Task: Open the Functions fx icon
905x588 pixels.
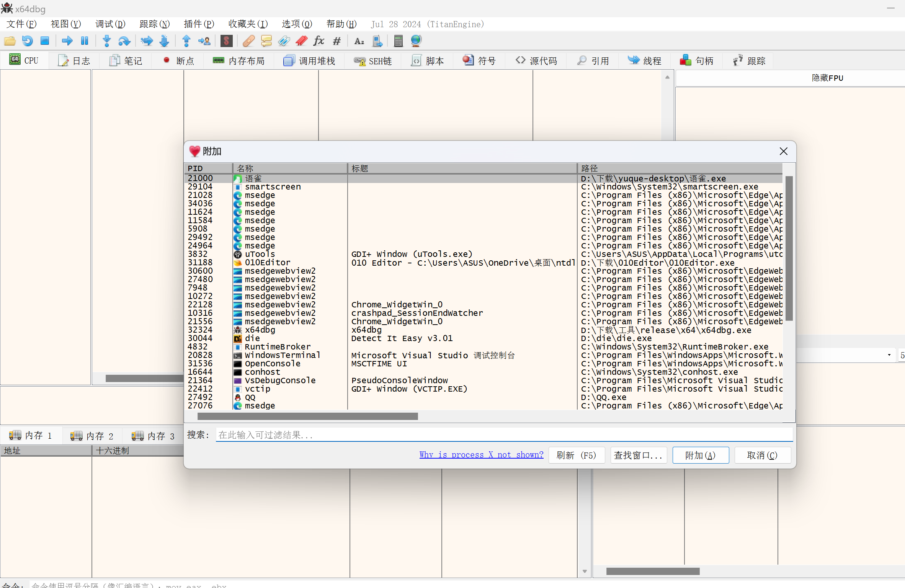Action: coord(319,41)
